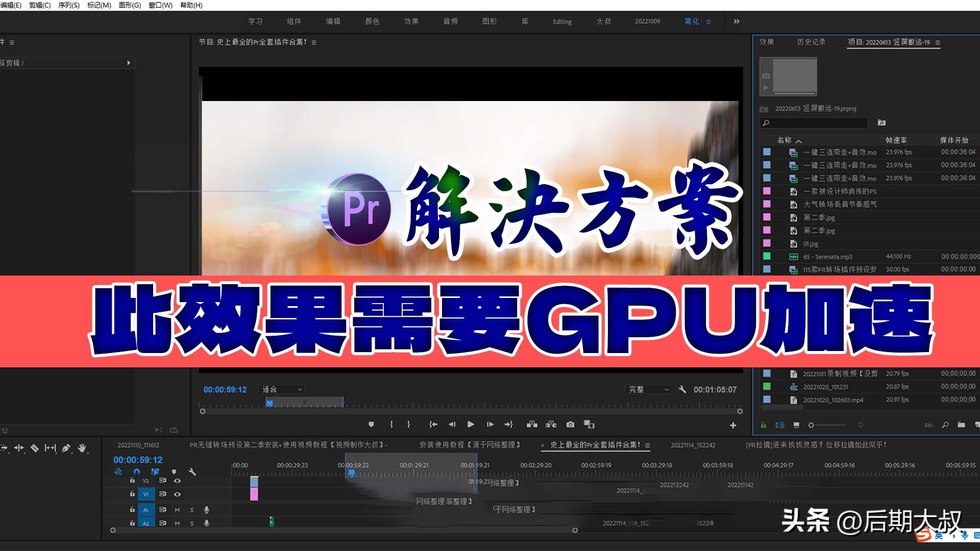The height and width of the screenshot is (551, 980).
Task: Go to In point in Program Monitor
Action: 433,424
